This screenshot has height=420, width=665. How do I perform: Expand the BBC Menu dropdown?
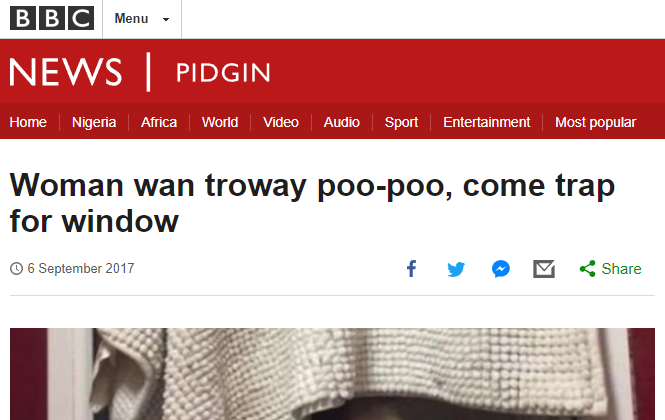pos(142,19)
